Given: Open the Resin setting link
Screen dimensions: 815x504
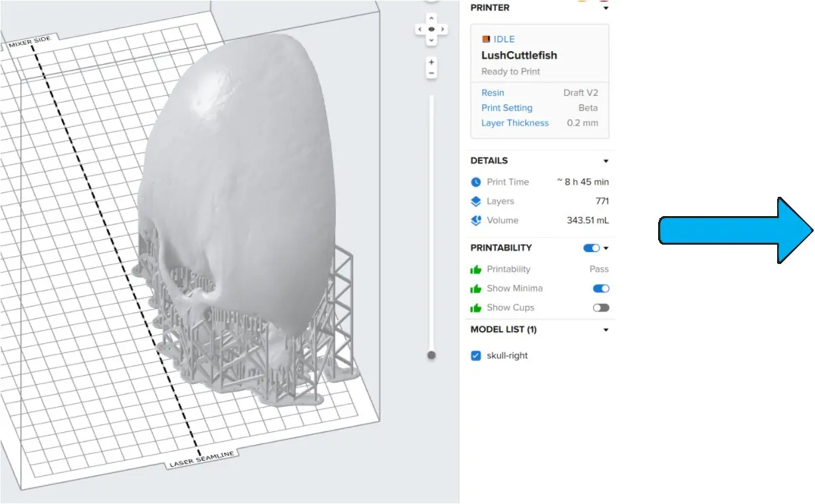Looking at the screenshot, I should (x=493, y=93).
